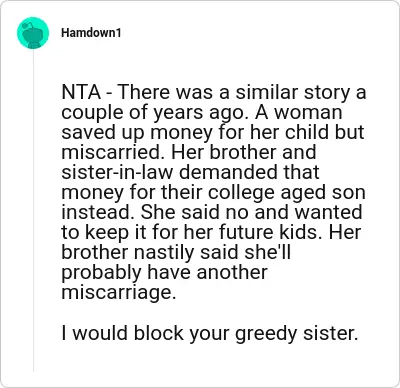Click the word 'miscarried.' in the comment
400x388 pixels.
pos(114,152)
